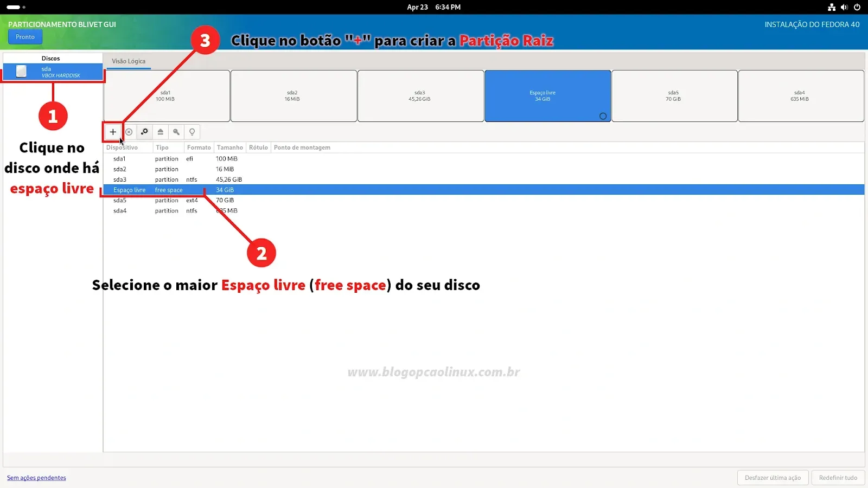Open the Apr 23 6:34 PM clock menu
This screenshot has width=868, height=488.
click(433, 7)
